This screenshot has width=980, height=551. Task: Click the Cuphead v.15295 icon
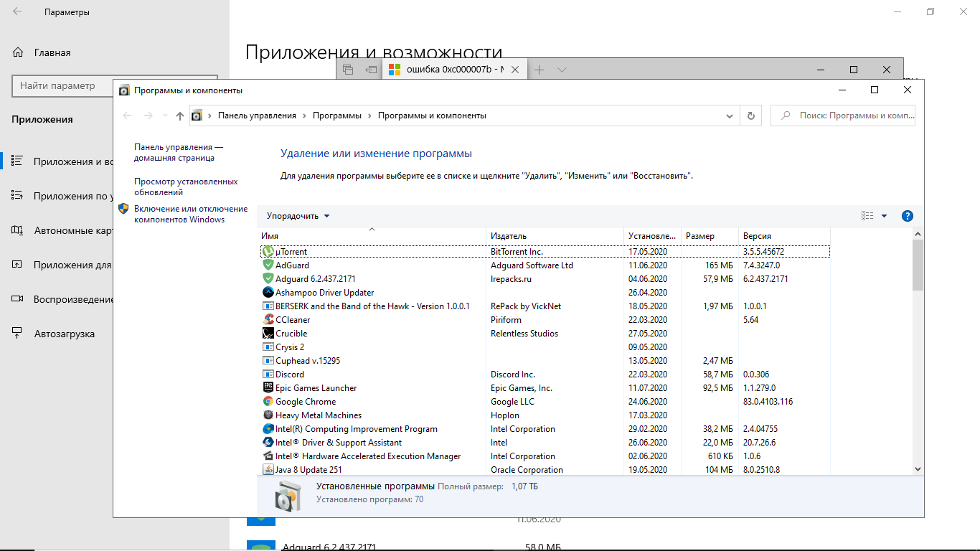click(268, 361)
